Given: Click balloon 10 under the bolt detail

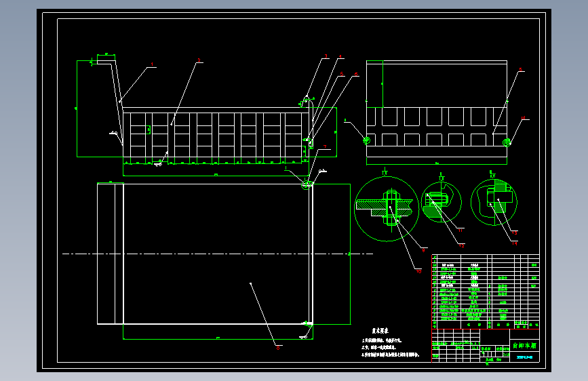Looking at the screenshot, I should (x=418, y=271).
